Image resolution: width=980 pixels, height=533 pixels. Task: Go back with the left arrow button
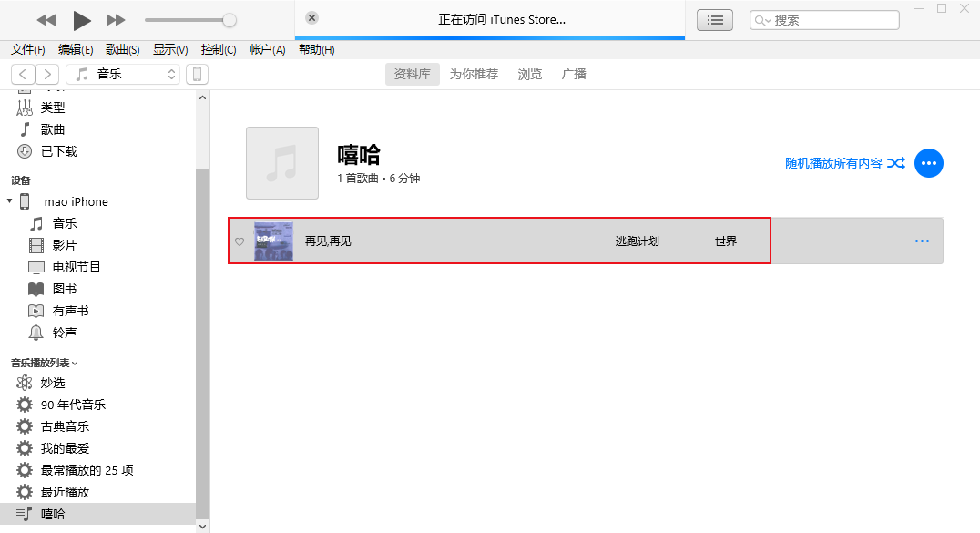pyautogui.click(x=23, y=74)
